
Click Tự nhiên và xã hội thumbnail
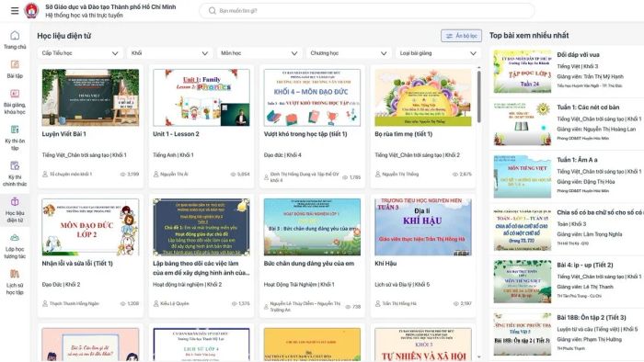423,345
